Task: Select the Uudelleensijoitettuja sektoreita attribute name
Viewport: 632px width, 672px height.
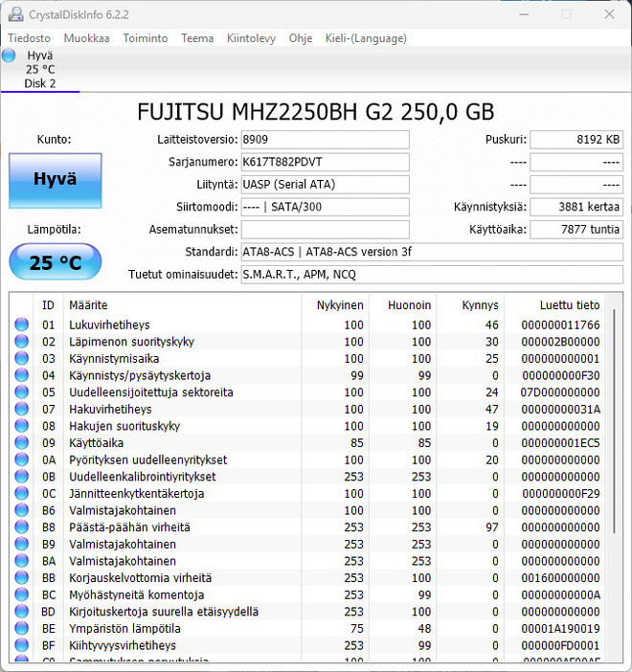Action: coord(151,392)
